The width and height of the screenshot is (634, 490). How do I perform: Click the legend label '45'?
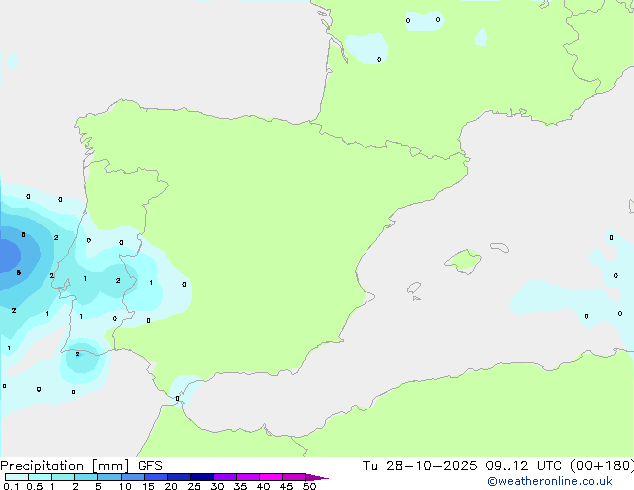(286, 486)
